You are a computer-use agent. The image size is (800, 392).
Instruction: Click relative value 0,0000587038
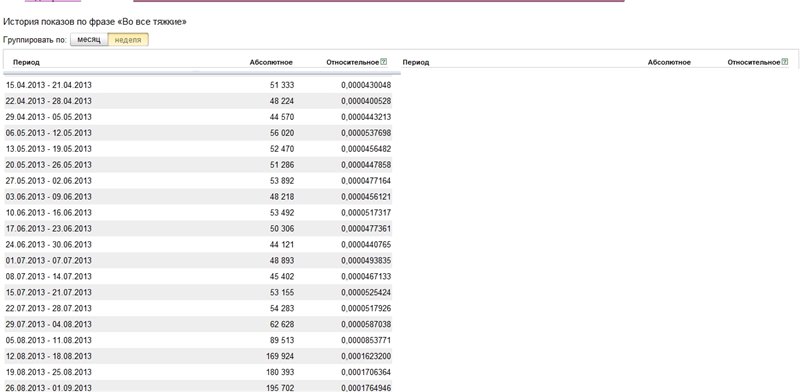pyautogui.click(x=366, y=324)
